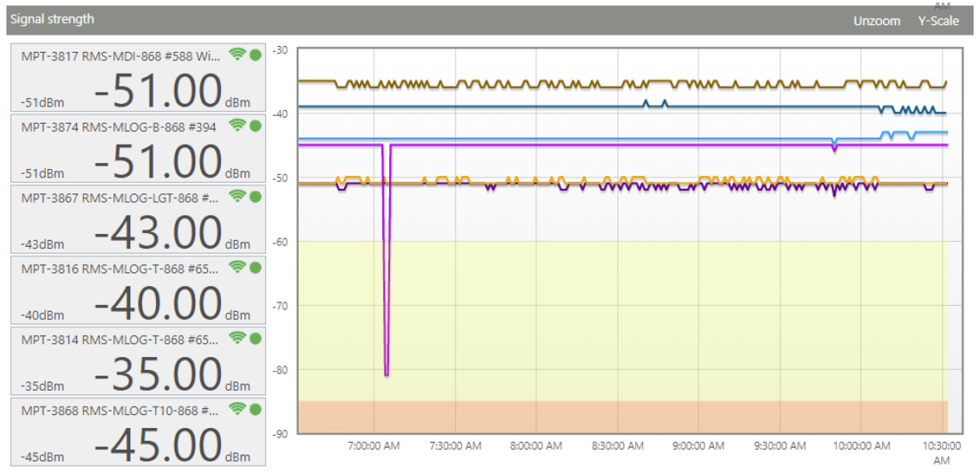
Task: Select the MPT-3874 RMS-MLOG-B-868 device title
Action: 119,127
